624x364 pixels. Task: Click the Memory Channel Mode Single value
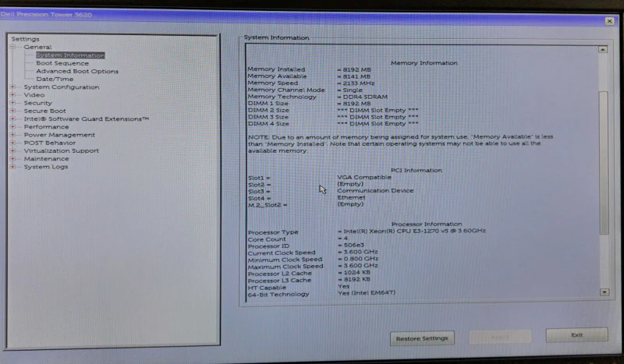[350, 90]
